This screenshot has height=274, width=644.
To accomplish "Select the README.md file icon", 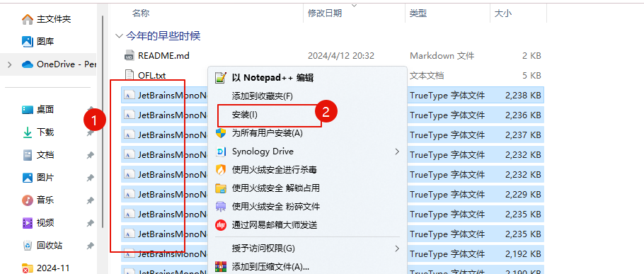I will (130, 55).
